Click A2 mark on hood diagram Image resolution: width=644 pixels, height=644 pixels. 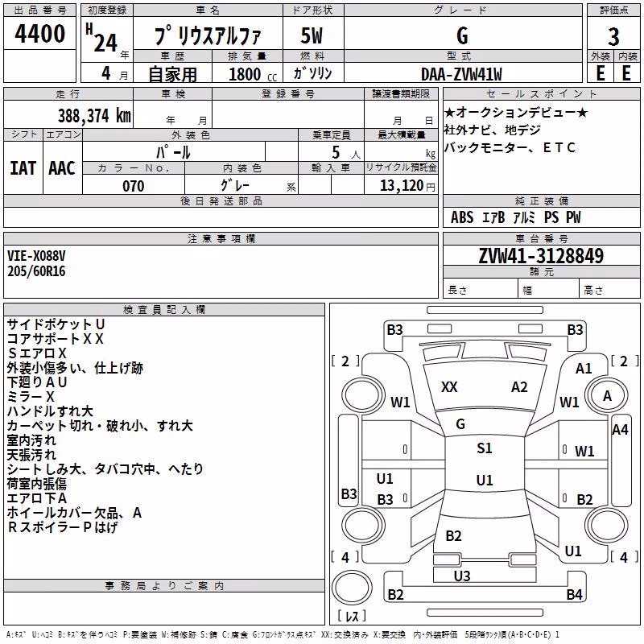tap(519, 387)
